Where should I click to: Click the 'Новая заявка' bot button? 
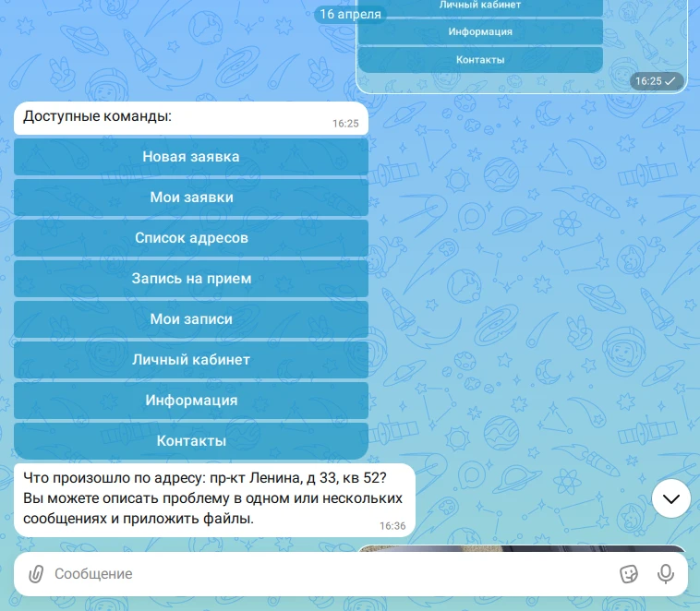pos(191,157)
